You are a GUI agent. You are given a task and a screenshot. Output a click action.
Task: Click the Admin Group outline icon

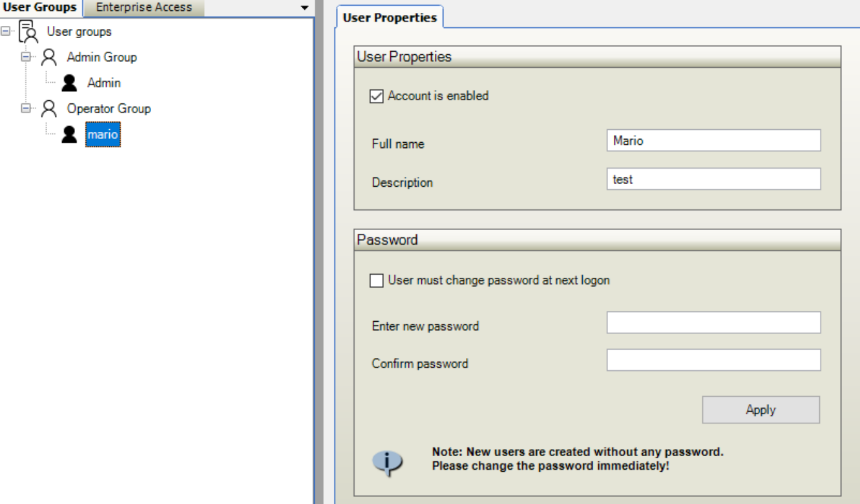point(48,58)
